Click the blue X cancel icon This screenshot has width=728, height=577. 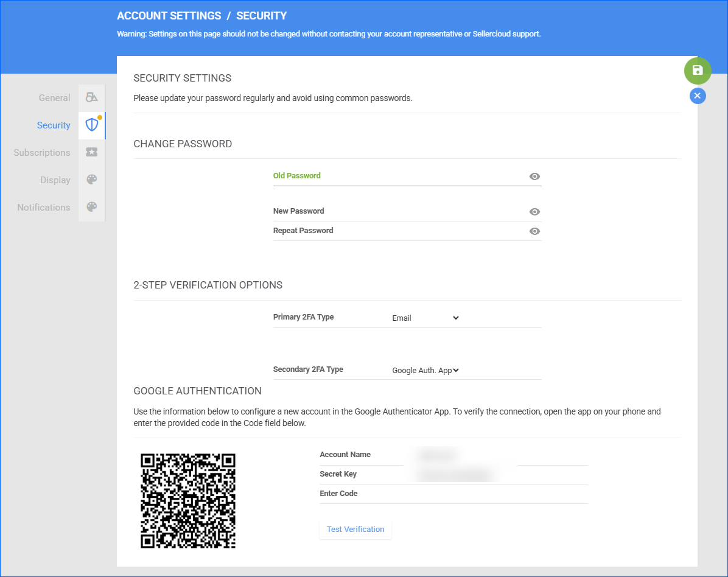(698, 96)
